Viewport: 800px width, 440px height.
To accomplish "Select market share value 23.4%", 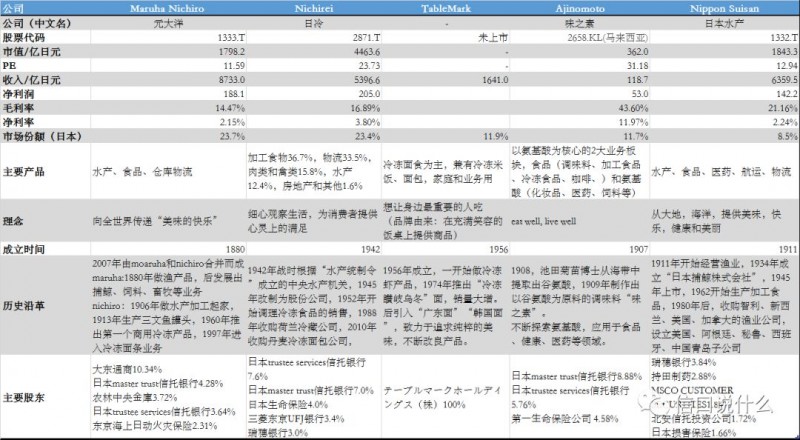I will pos(367,137).
